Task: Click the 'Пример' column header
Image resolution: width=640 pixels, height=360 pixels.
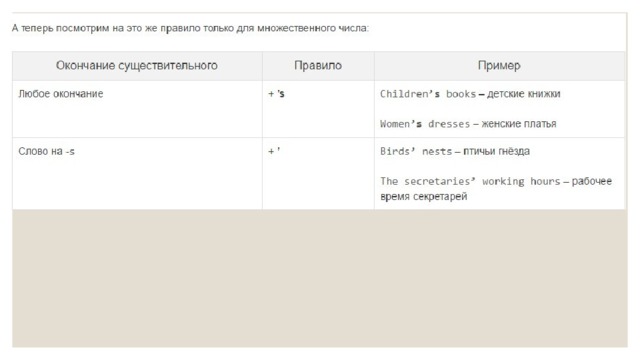Action: click(499, 66)
